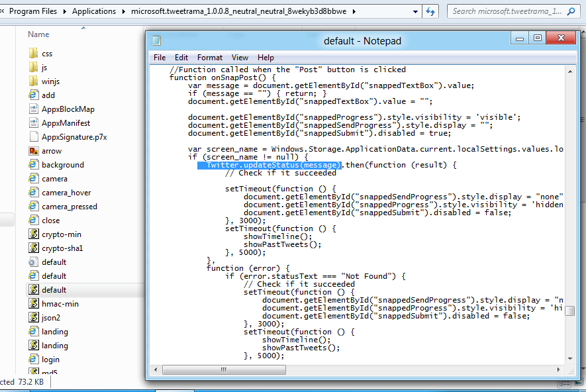Click the Notepad title bar icon
Image resolution: width=586 pixels, height=392 pixels.
(x=156, y=40)
